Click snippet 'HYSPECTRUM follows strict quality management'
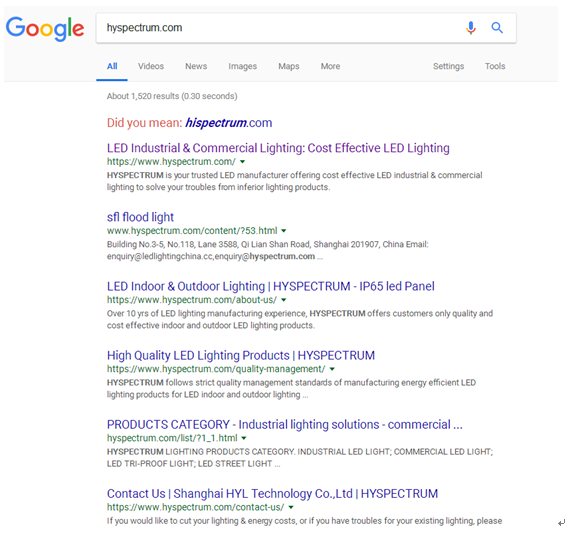Image resolution: width=565 pixels, height=538 pixels. coord(292,389)
